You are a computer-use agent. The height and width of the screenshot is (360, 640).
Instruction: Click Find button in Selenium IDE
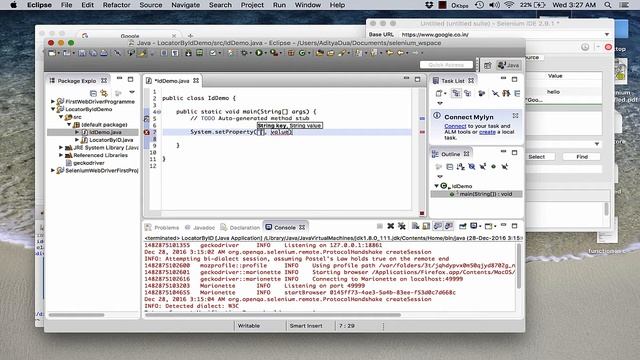(x=582, y=157)
